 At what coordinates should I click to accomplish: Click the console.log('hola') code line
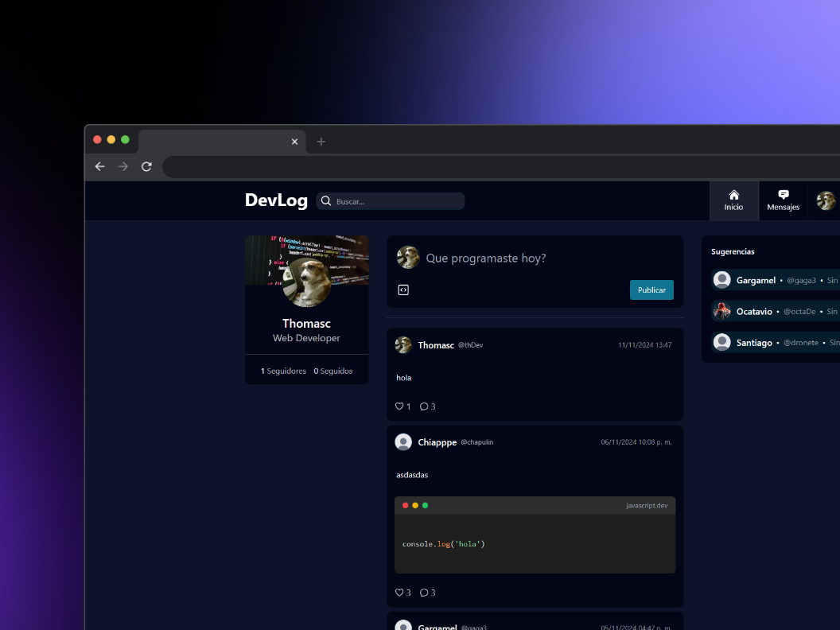pos(444,544)
